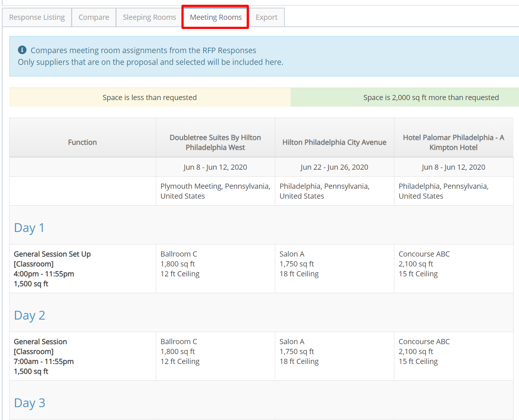Select the Meeting Rooms tab
This screenshot has height=420, width=519.
216,17
